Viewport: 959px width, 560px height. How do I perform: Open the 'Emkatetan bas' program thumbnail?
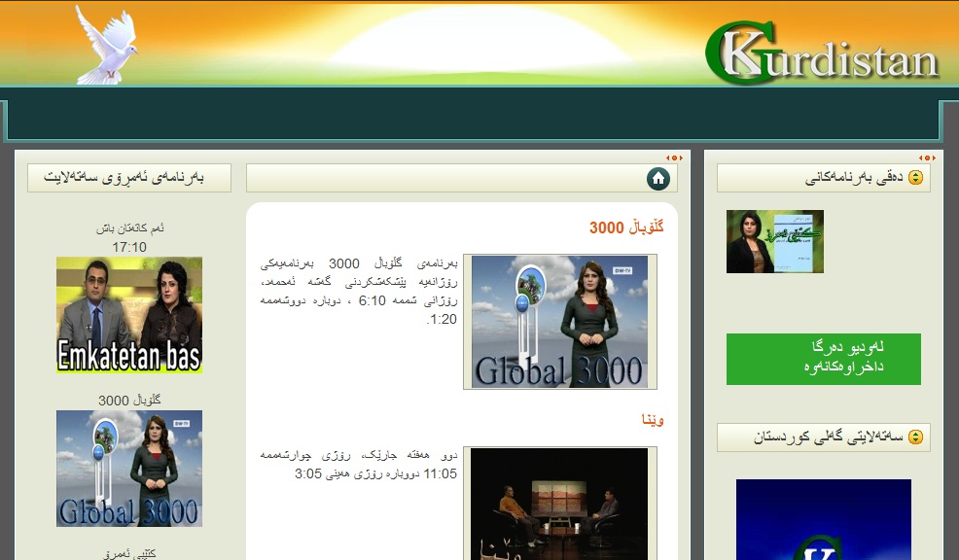pos(129,315)
